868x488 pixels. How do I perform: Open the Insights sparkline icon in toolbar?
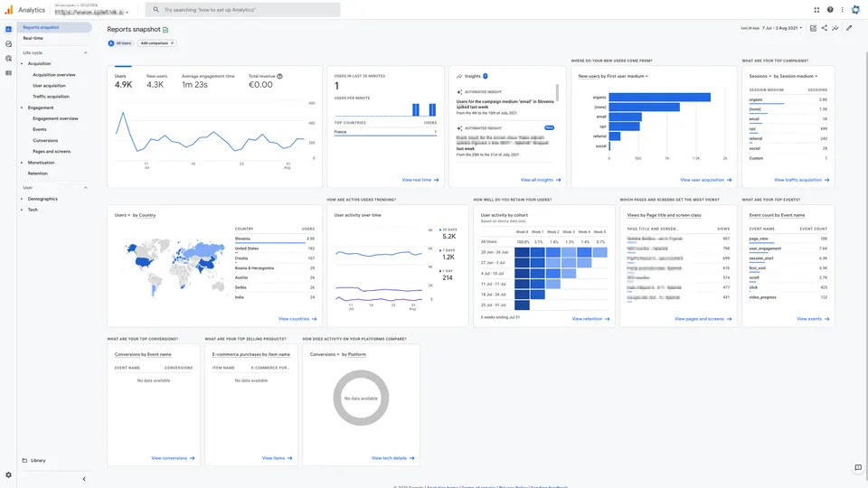click(x=835, y=28)
